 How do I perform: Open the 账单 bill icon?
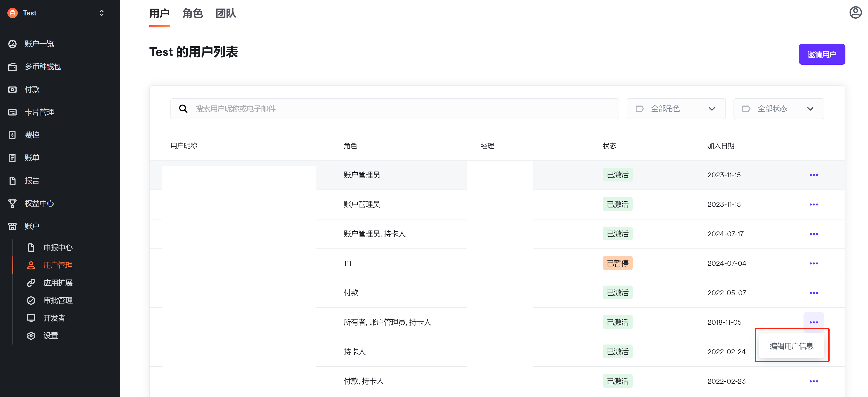click(12, 158)
